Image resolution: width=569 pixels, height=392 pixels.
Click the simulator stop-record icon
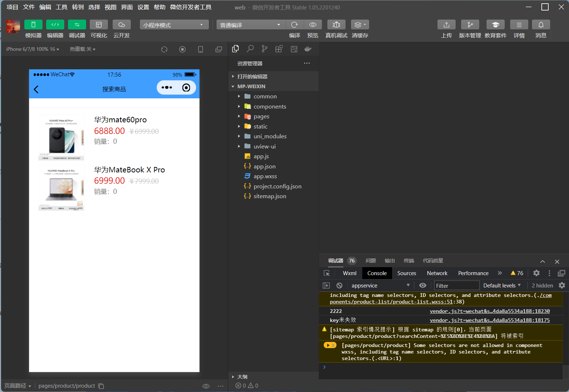point(182,49)
